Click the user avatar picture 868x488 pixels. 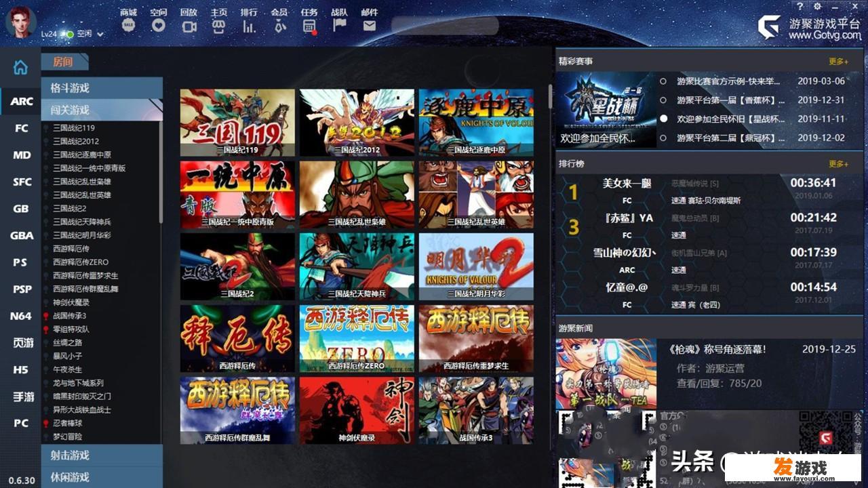pos(21,21)
